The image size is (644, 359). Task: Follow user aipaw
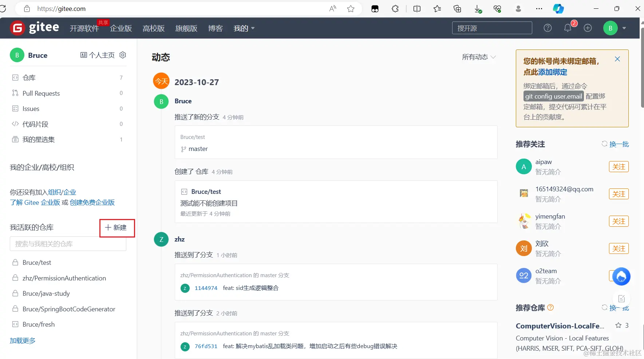pyautogui.click(x=619, y=167)
